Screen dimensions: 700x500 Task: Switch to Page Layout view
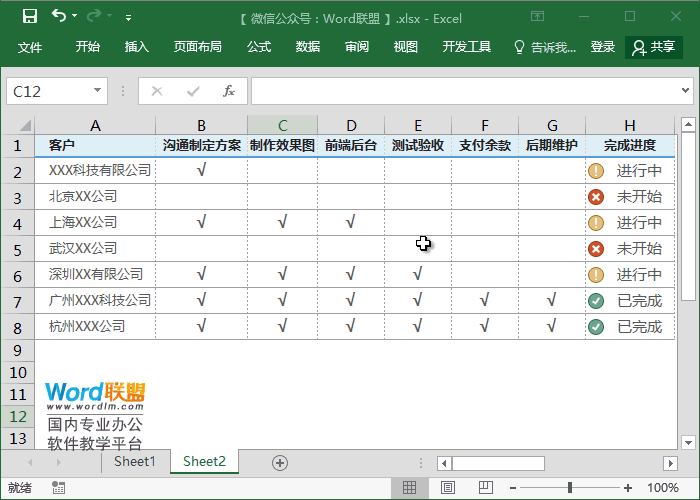[x=448, y=488]
